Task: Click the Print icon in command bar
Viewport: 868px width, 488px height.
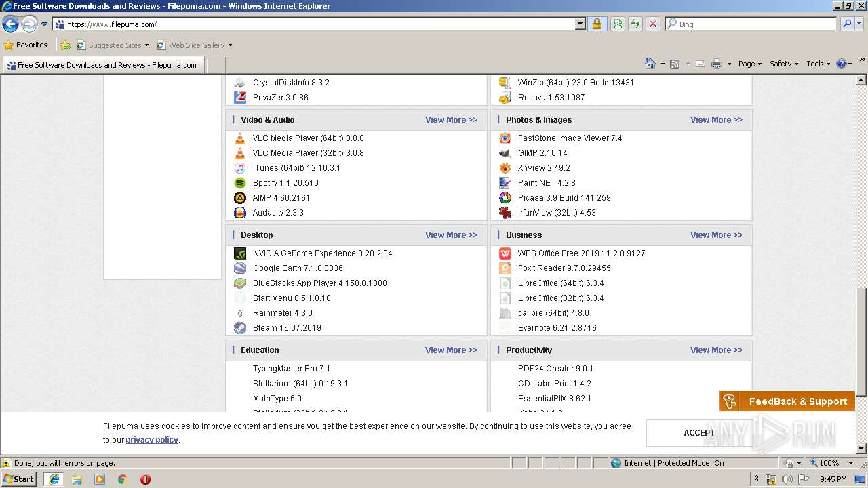Action: click(716, 64)
